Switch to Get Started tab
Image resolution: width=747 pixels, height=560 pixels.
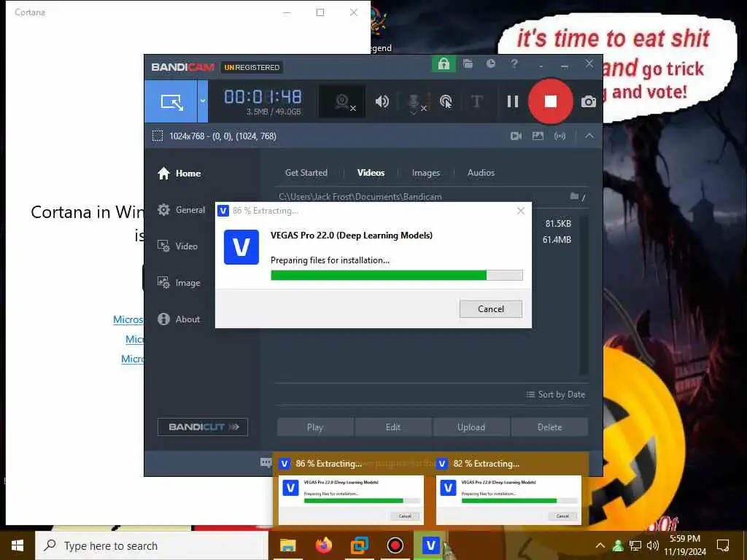click(x=306, y=173)
